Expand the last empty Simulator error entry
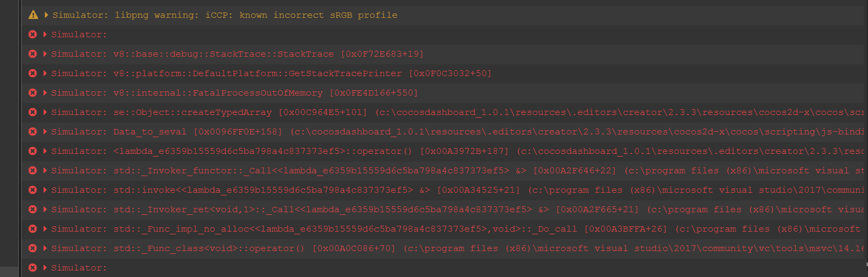The height and width of the screenshot is (277, 868). 45,268
